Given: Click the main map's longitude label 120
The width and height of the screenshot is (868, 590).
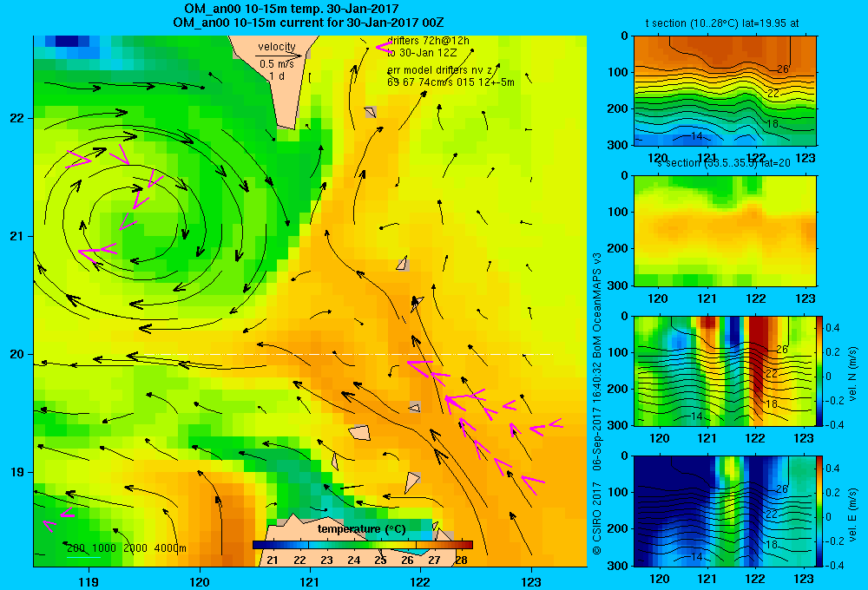Looking at the screenshot, I should [x=200, y=581].
